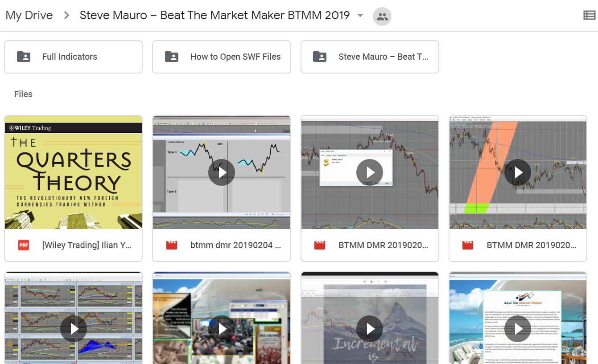The height and width of the screenshot is (364, 598).
Task: Play the third video with the dialog box chart
Action: tap(370, 172)
